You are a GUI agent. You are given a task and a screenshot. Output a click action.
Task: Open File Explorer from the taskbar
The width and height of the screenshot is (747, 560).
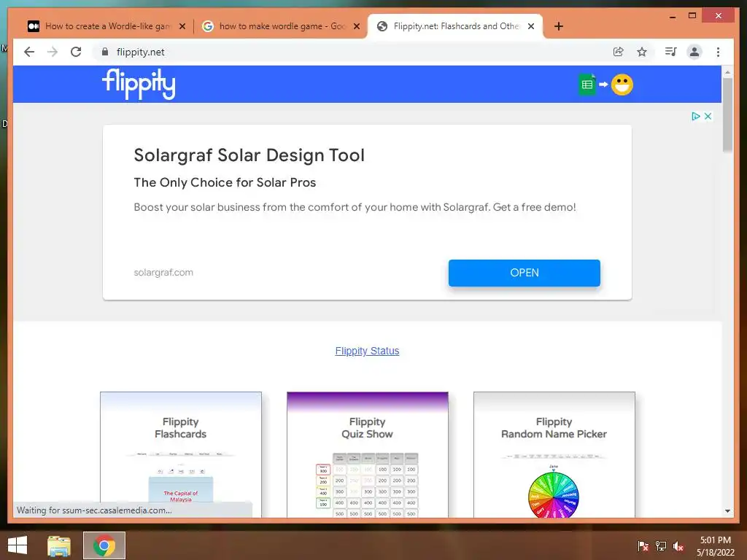pyautogui.click(x=58, y=545)
